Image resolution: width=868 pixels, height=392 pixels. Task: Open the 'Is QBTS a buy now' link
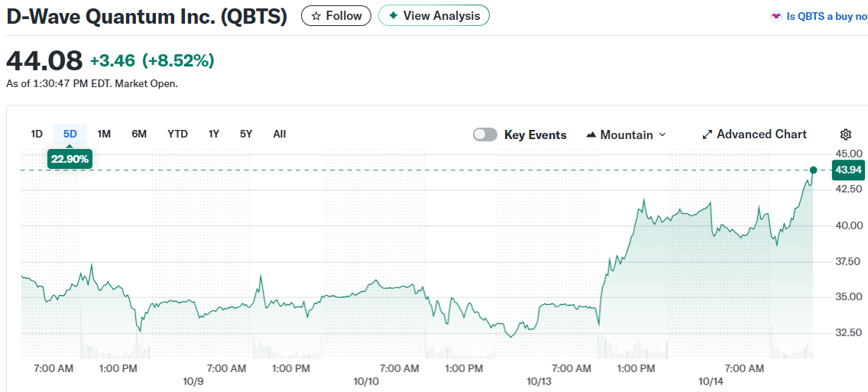[827, 16]
